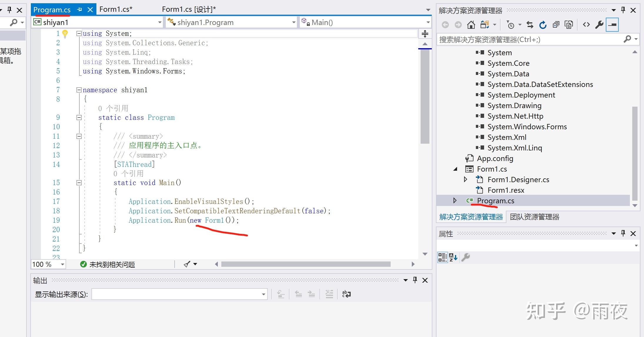
Task: Click Sync with Active Document arrows
Action: coord(530,25)
